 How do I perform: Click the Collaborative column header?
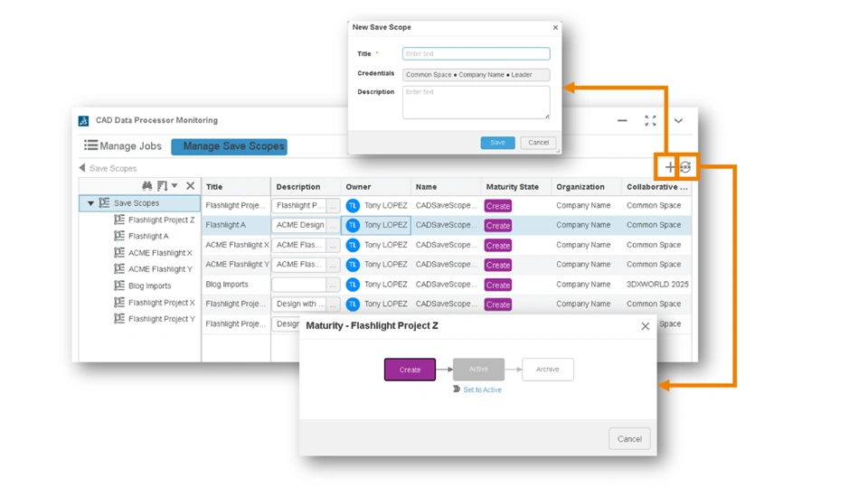657,187
